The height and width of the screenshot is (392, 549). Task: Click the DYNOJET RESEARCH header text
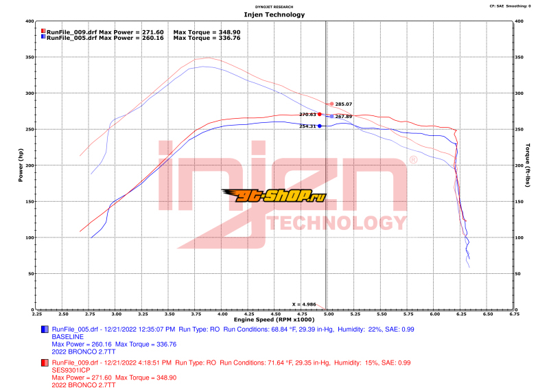point(274,6)
